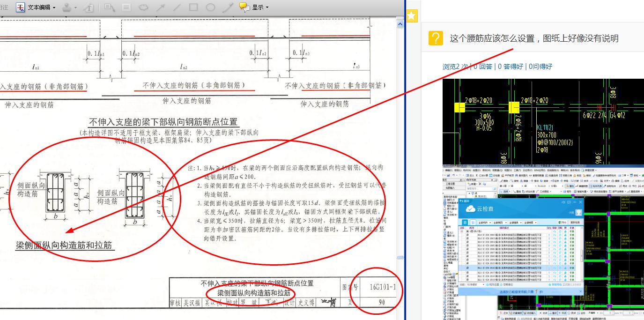This screenshot has width=644, height=320.
Task: Select the text note list tool
Action: [126, 7]
